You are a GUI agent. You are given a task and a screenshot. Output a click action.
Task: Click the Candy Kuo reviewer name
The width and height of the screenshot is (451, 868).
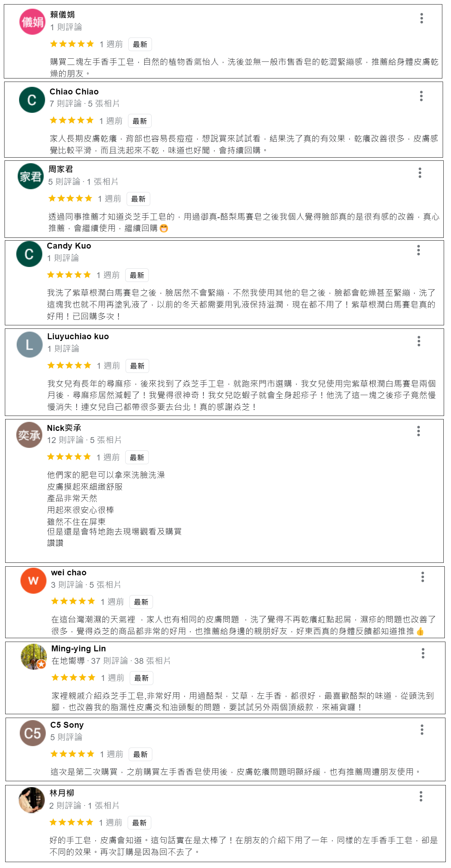point(69,246)
